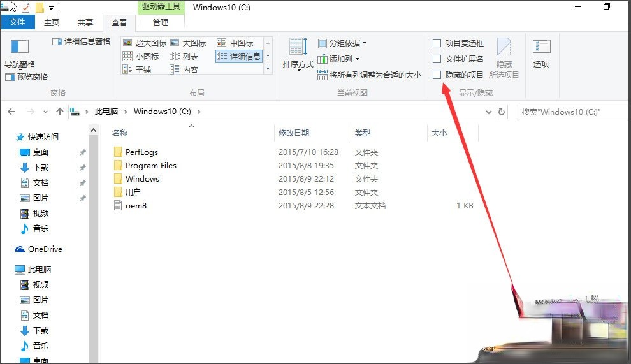
Task: Sort by Size (大小) column header
Action: [439, 133]
